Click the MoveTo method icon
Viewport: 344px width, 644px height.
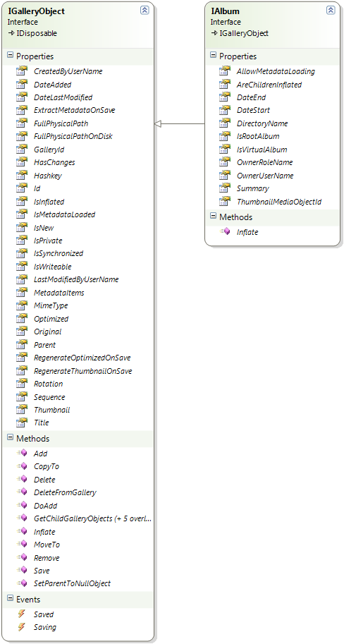click(x=21, y=545)
